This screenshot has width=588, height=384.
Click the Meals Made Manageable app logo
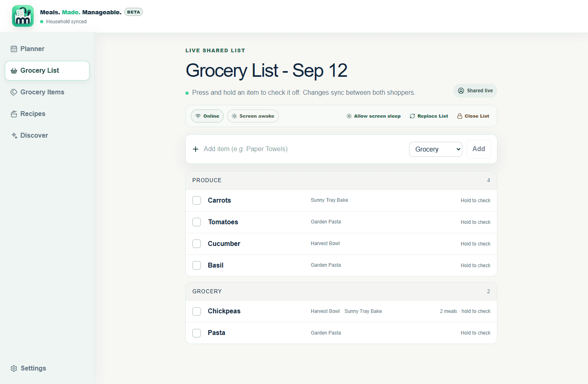coord(23,16)
